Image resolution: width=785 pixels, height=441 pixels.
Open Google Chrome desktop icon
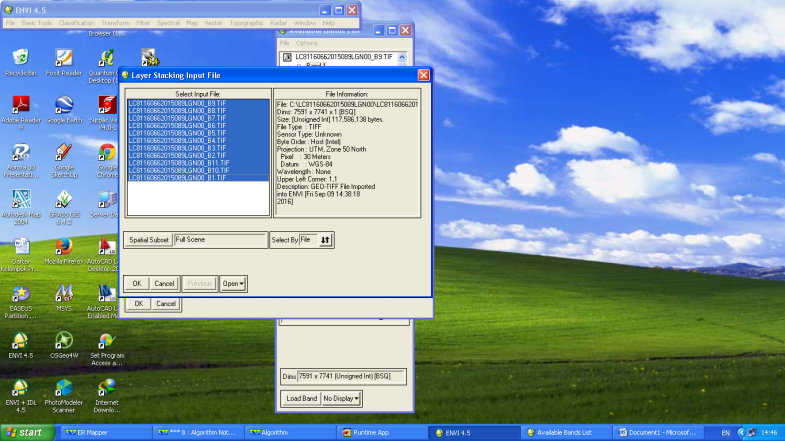tap(107, 160)
